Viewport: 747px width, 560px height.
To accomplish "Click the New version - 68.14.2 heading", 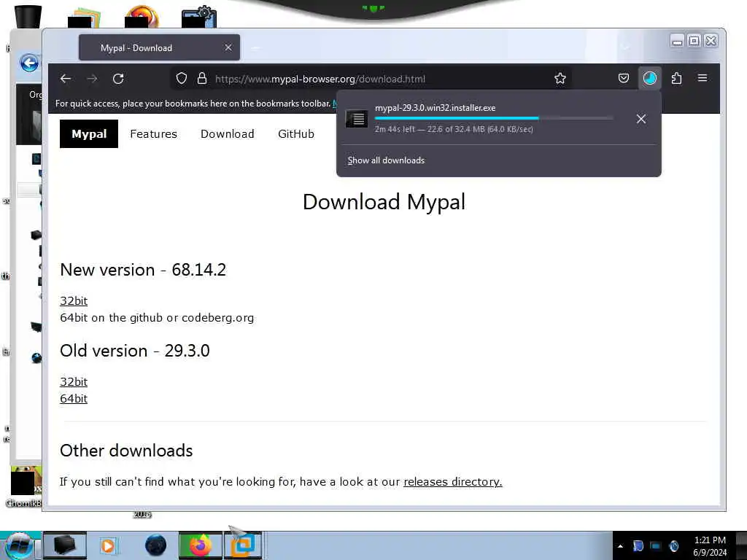I will pyautogui.click(x=143, y=270).
